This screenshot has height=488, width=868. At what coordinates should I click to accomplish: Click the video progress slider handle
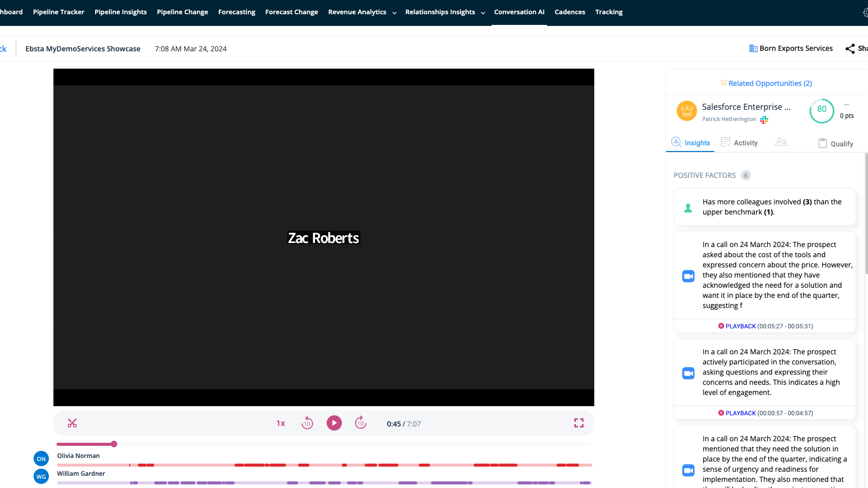tap(114, 444)
